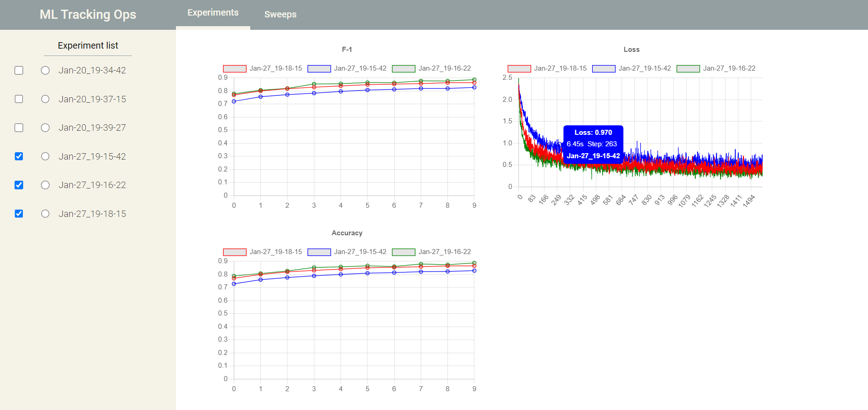Click the Loss 0.970 tooltip box
Image resolution: width=868 pixels, height=410 pixels.
(x=593, y=144)
